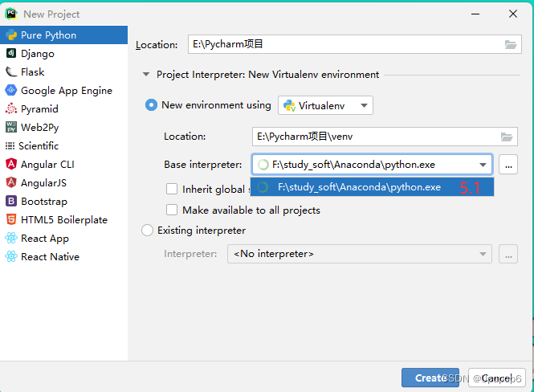
Task: Click the PyCharm logo in title bar
Action: (11, 14)
